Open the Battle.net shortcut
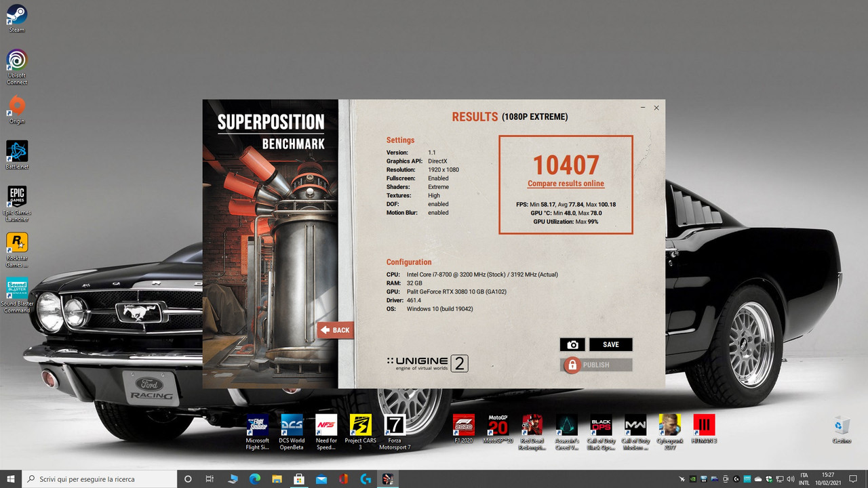Screen dimensions: 868x488 point(17,155)
